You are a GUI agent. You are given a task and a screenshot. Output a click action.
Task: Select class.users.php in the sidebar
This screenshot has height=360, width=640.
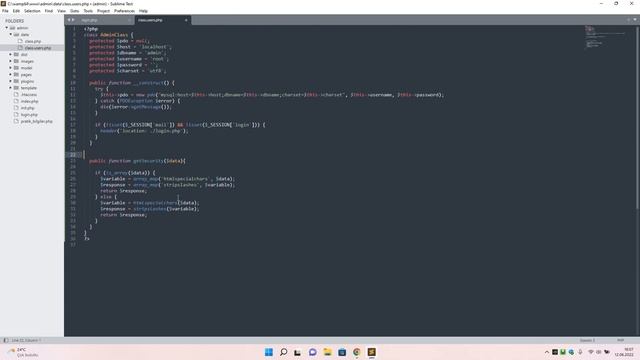38,48
